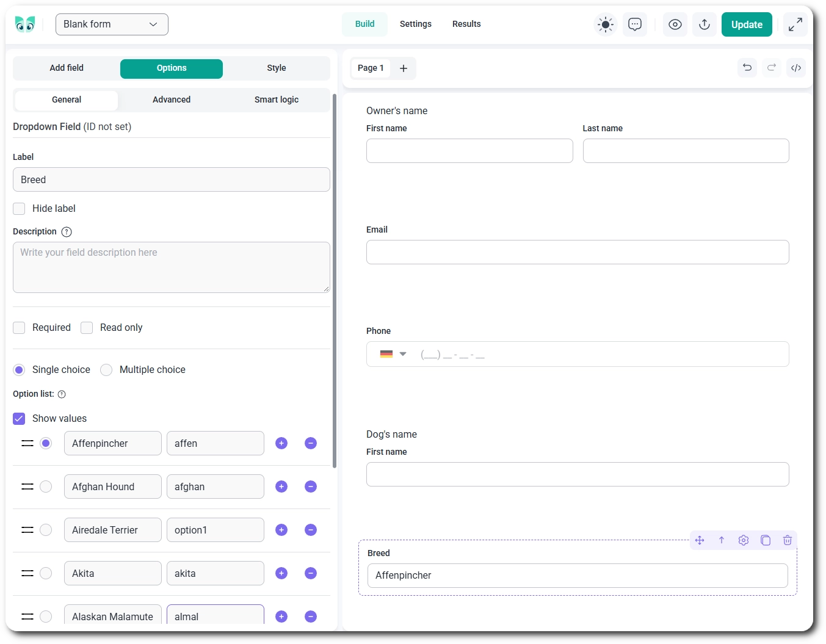This screenshot has height=644, width=826.
Task: Select the Page 1 button
Action: point(371,68)
